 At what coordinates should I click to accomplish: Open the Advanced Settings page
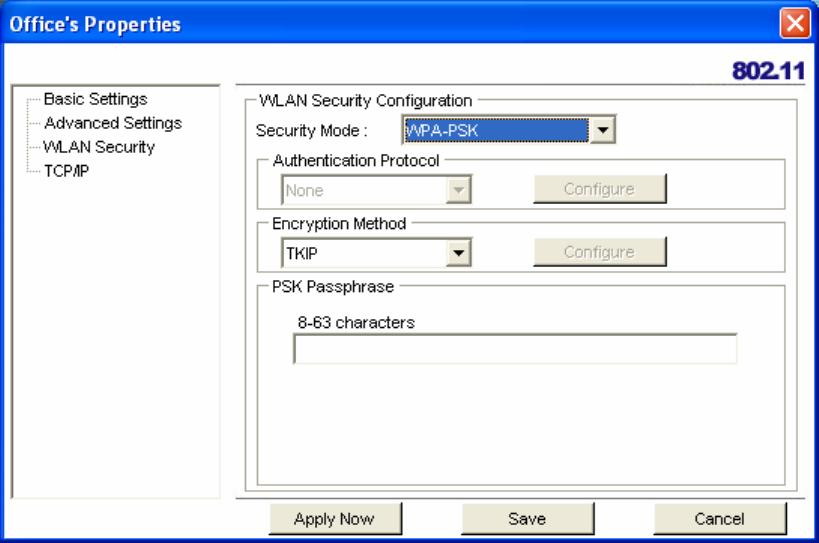tap(113, 123)
